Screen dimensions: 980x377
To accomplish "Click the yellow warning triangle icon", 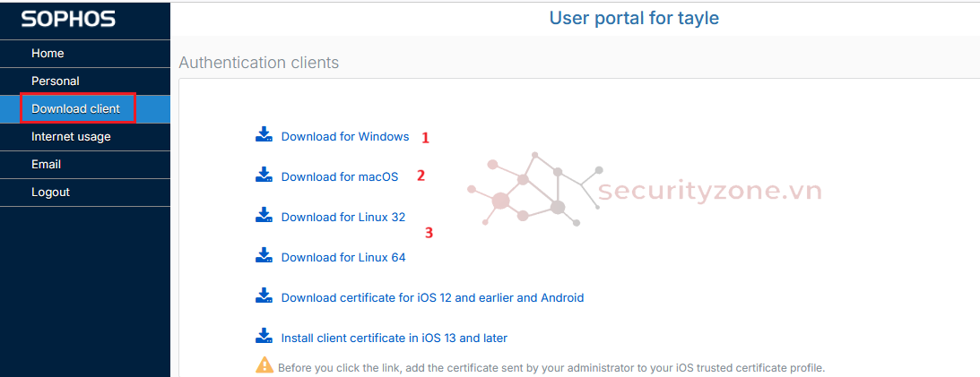I will (x=265, y=364).
